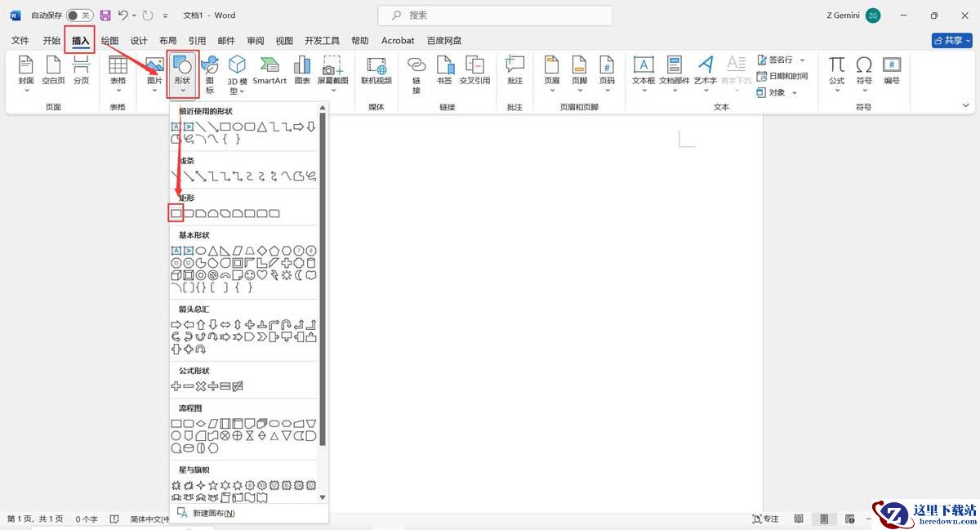This screenshot has width=980, height=530.
Task: Click the 签名行 signature line button
Action: (782, 60)
